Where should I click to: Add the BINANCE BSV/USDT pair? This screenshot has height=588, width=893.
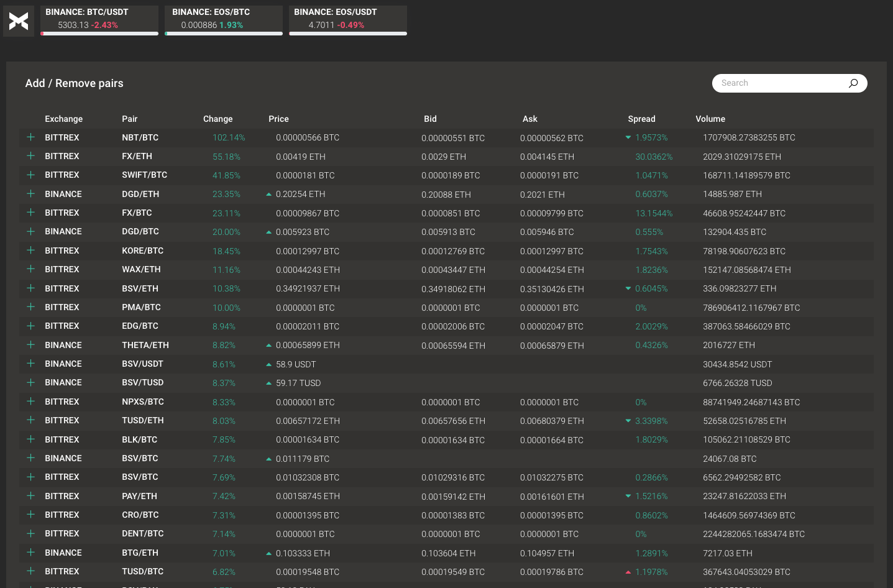(x=30, y=364)
